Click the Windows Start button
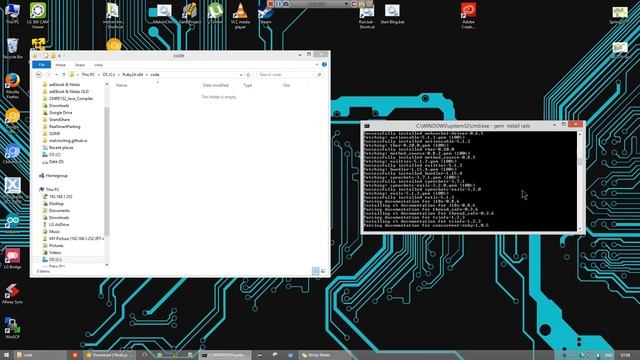 click(x=6, y=355)
